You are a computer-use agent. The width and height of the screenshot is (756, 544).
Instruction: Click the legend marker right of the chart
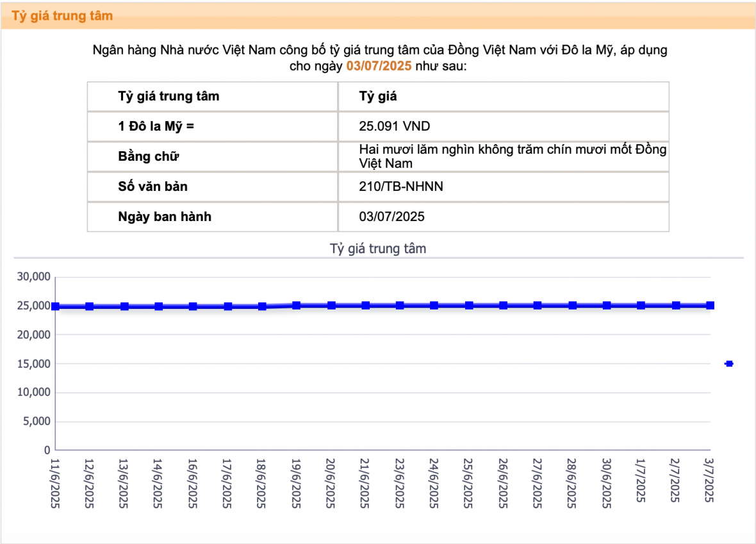(x=728, y=363)
